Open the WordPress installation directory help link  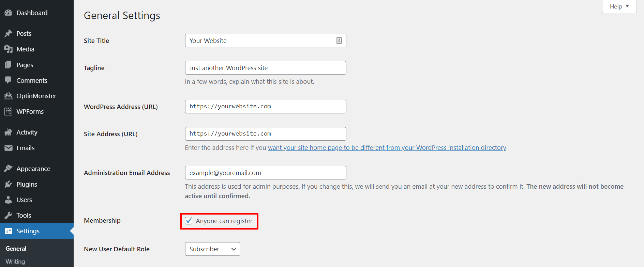pos(387,148)
